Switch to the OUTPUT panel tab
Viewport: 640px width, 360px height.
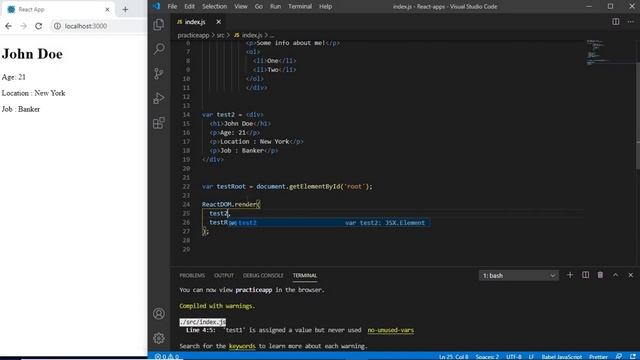coord(224,276)
